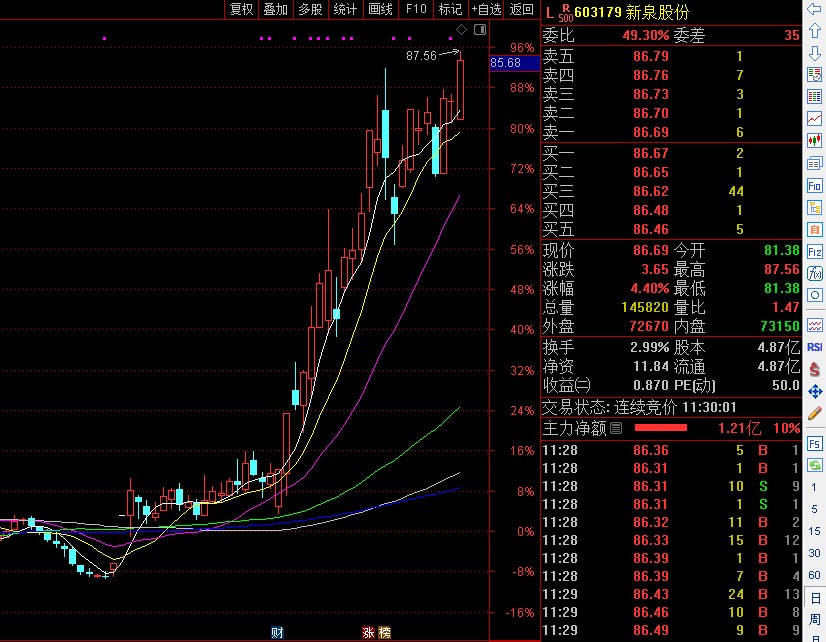Viewport: 826px width, 642px height.
Task: Click the 买五 price 86.46
Action: point(651,229)
